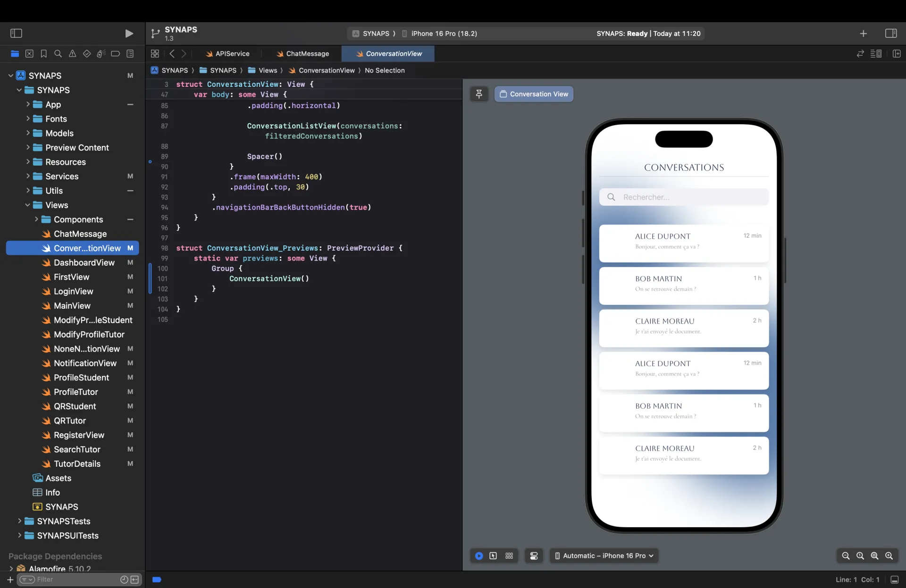
Task: Expand the App folder
Action: click(28, 104)
